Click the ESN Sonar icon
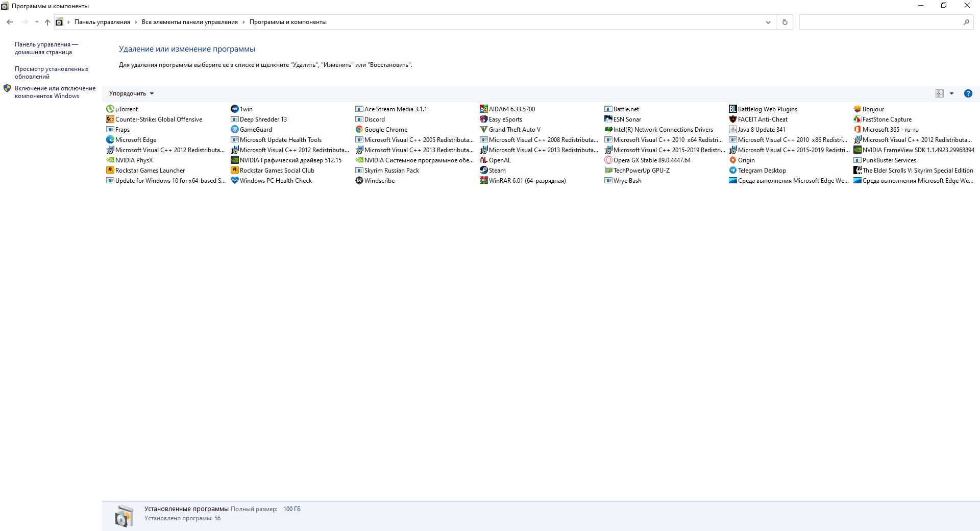 (608, 119)
